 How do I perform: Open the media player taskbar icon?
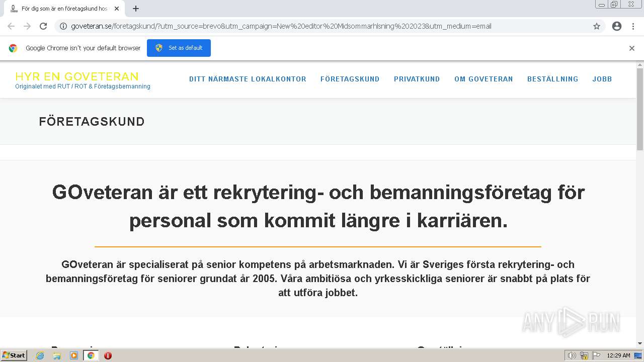(74, 355)
